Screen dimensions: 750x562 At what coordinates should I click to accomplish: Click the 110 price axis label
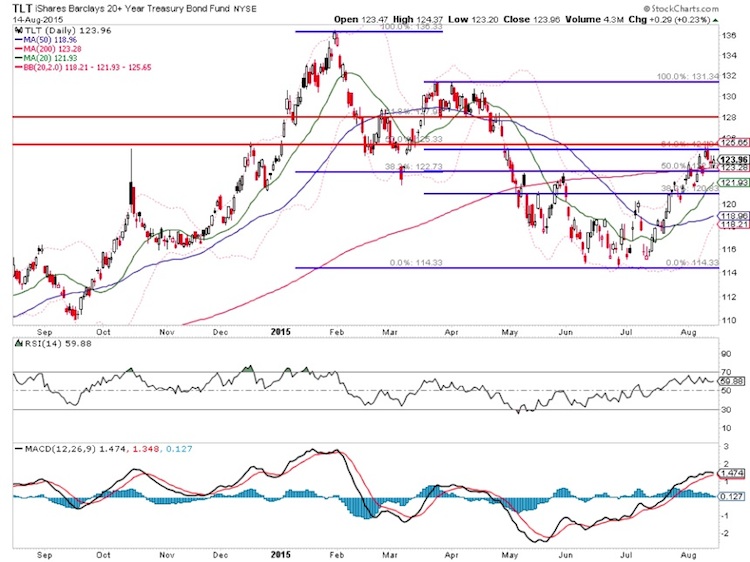729,320
